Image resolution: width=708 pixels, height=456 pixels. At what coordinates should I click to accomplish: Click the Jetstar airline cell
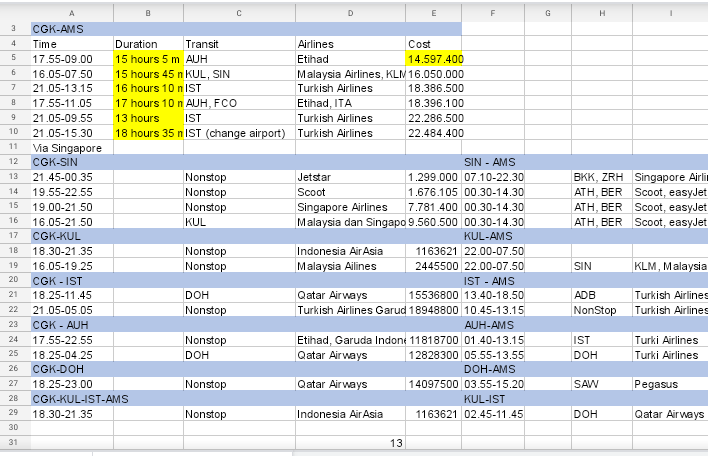350,177
